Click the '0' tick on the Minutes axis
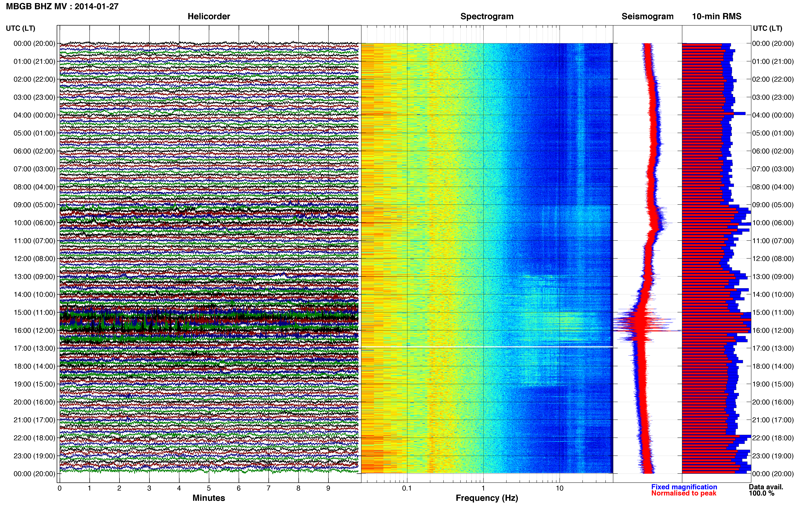 pos(60,488)
